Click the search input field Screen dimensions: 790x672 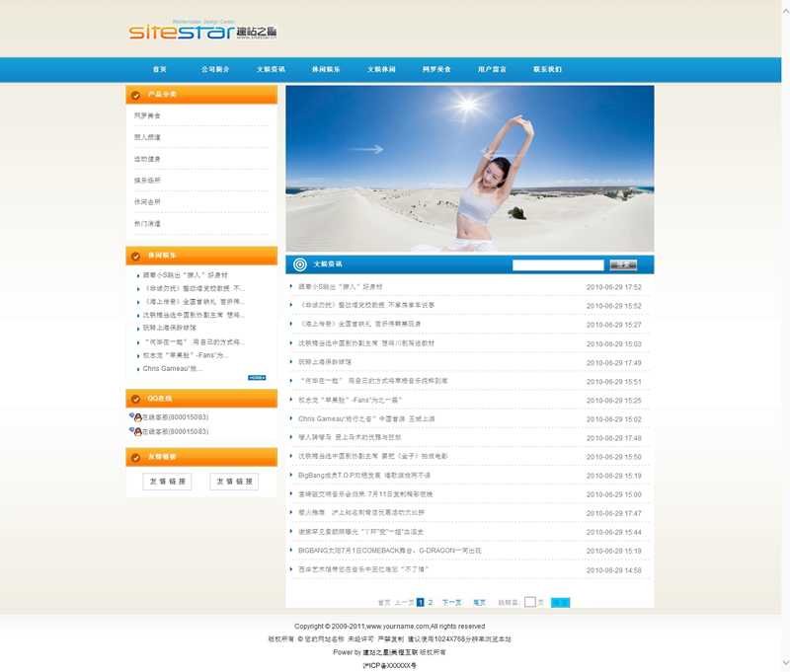click(558, 264)
